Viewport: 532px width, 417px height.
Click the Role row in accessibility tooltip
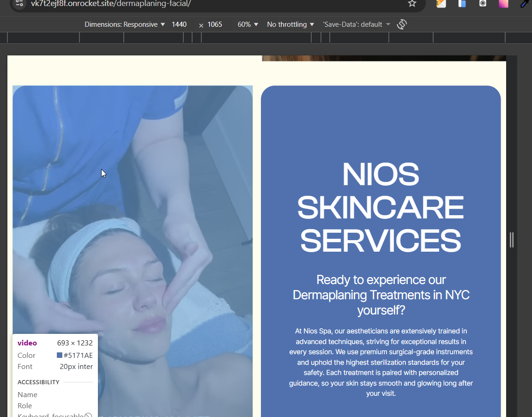point(55,406)
